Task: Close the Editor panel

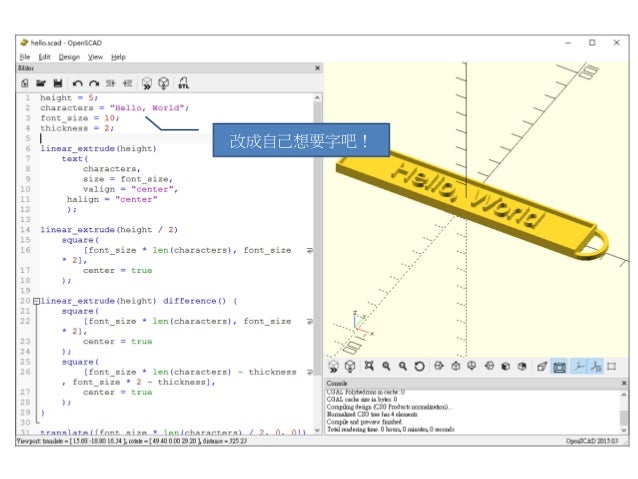Action: [x=317, y=68]
